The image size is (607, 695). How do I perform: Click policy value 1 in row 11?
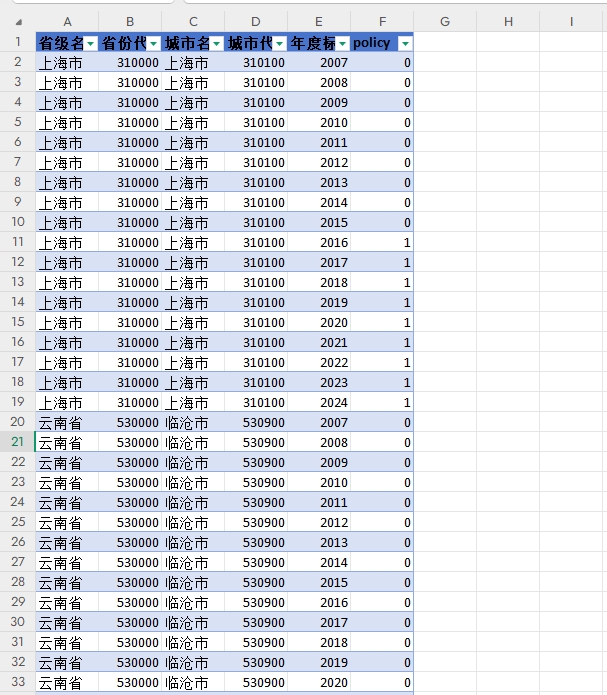[382, 242]
